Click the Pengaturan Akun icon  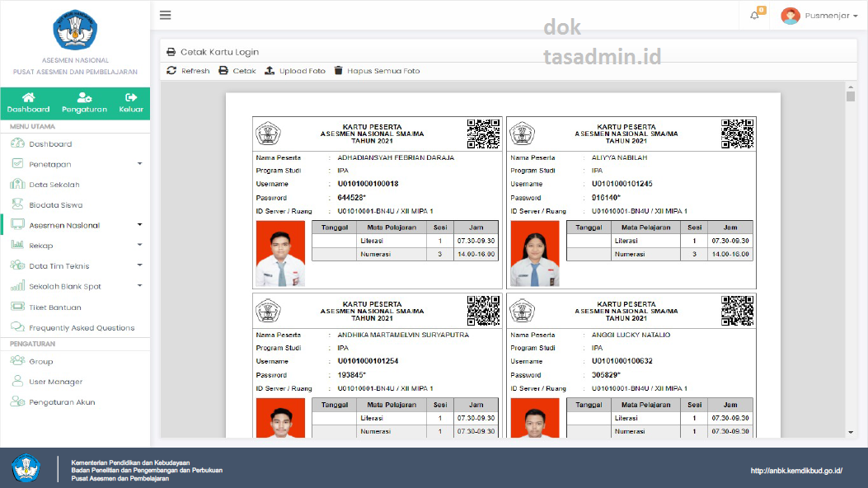point(19,402)
